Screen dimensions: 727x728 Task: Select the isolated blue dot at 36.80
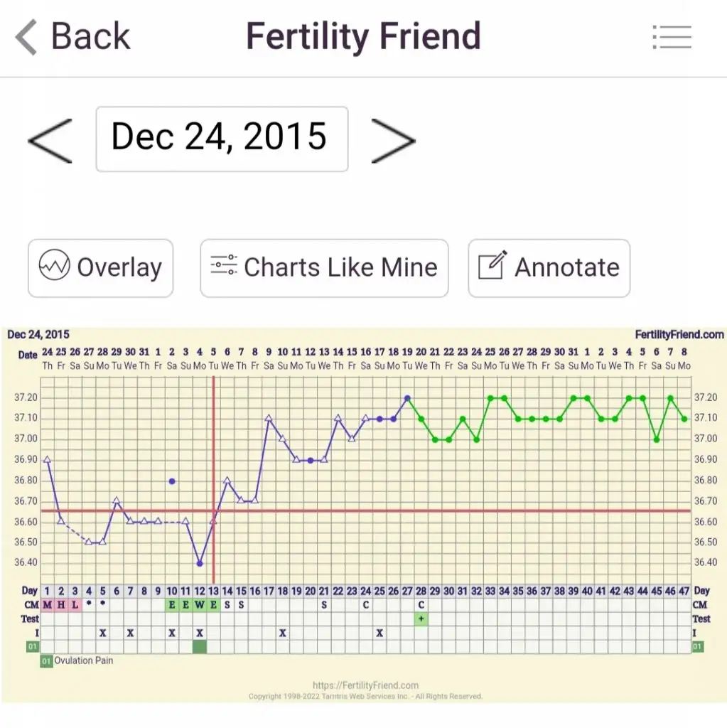click(172, 481)
